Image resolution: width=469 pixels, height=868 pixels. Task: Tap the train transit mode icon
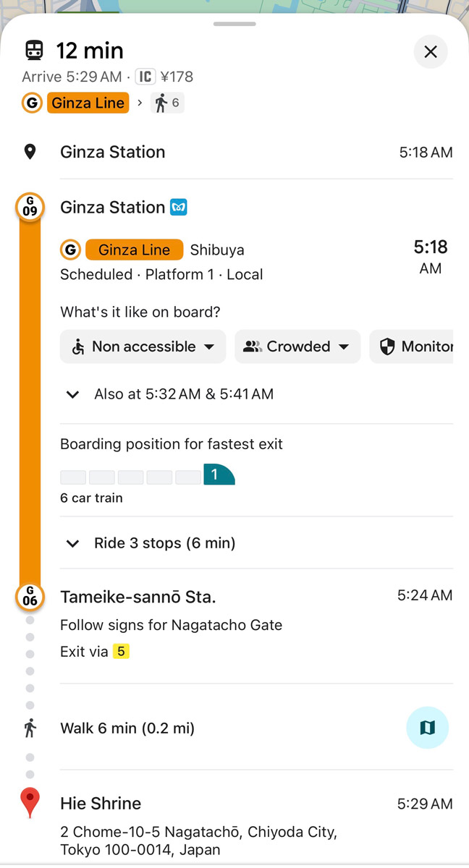click(34, 51)
